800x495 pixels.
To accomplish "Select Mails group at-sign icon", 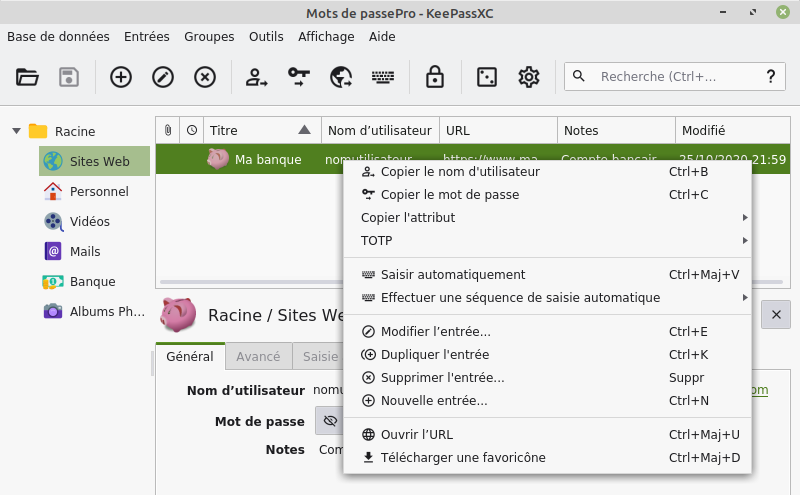I will [x=53, y=252].
